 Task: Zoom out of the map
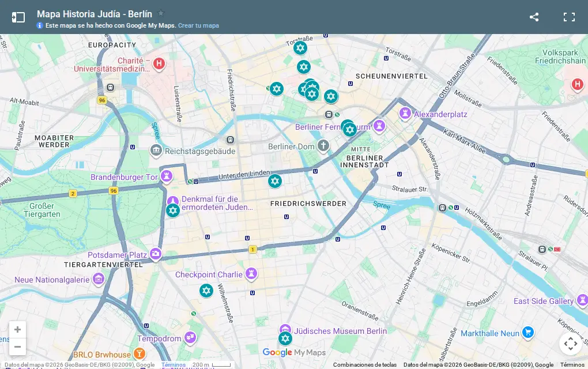[18, 347]
